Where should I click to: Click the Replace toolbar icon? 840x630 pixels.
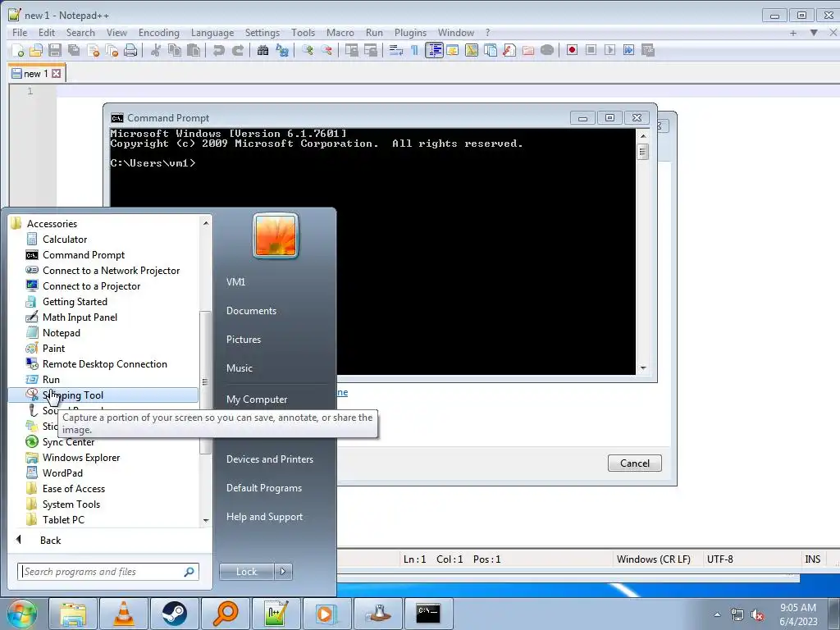(x=282, y=50)
